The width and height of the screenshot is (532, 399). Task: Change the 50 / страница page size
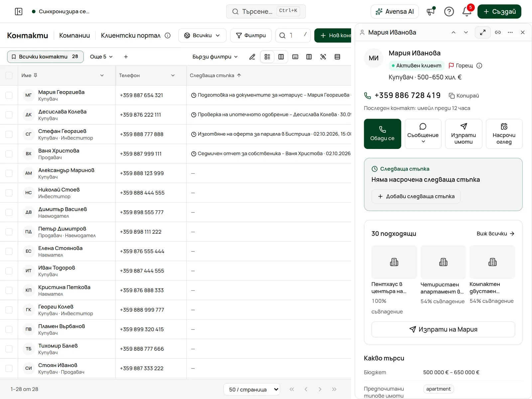tap(252, 389)
